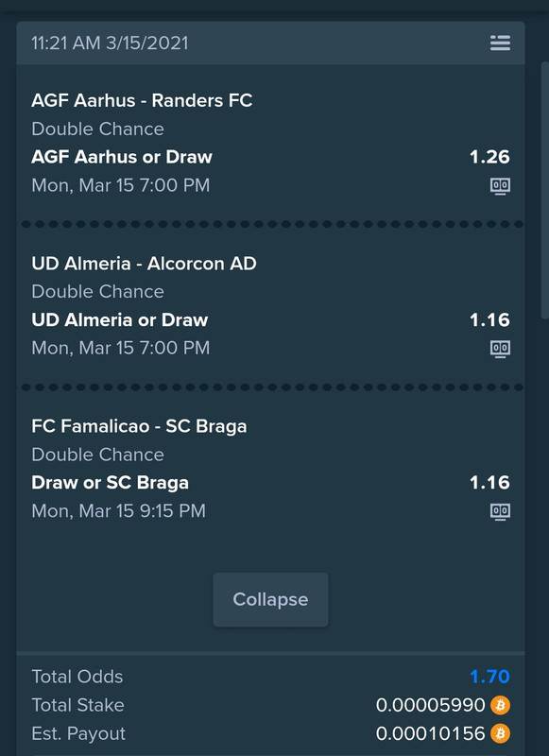Click scoreboard icon for UD Almeria match

[x=500, y=348]
